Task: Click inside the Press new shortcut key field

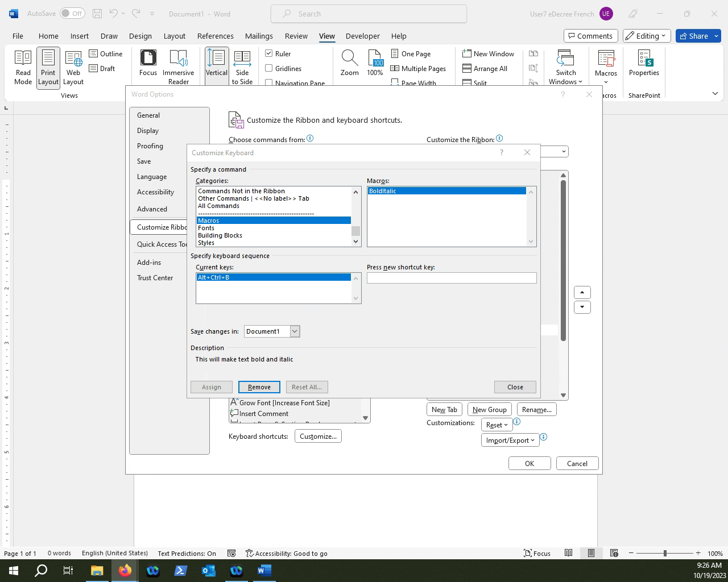Action: (450, 277)
